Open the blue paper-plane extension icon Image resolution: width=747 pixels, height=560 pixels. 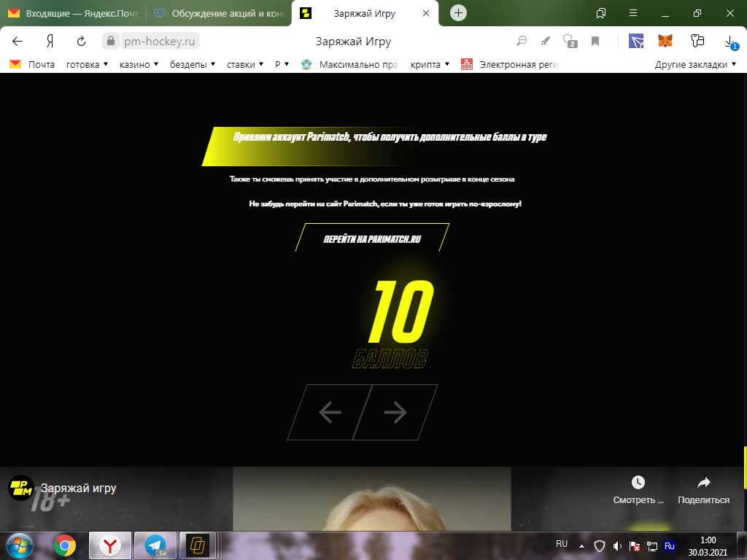(636, 41)
